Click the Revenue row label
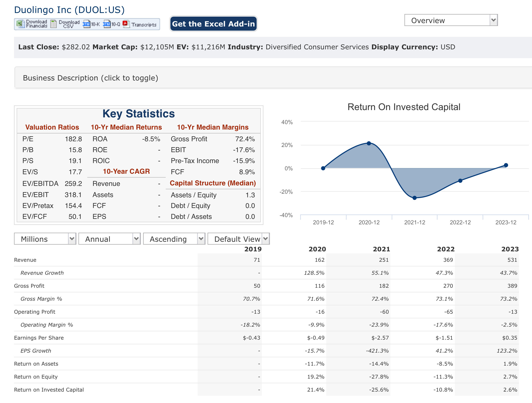 (25, 260)
